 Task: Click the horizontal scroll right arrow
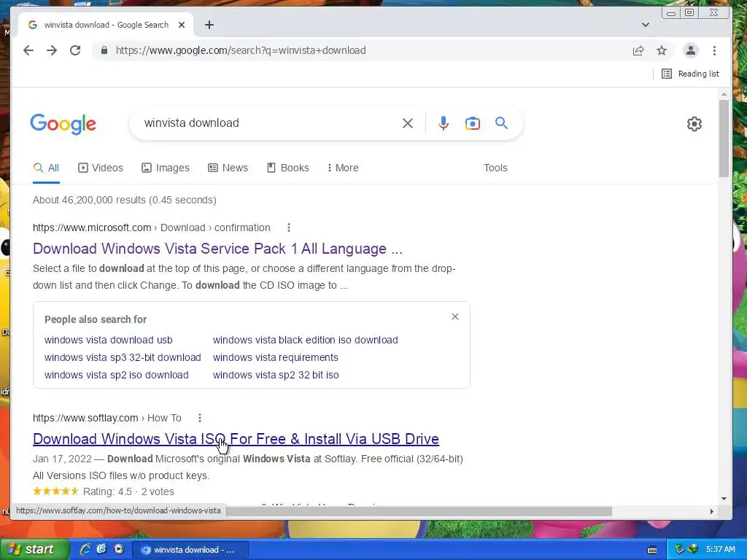point(712,511)
